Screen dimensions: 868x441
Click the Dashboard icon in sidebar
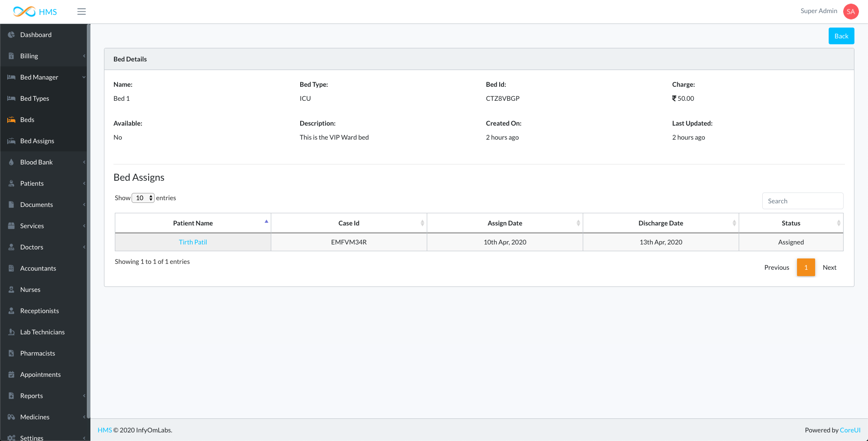(x=11, y=35)
